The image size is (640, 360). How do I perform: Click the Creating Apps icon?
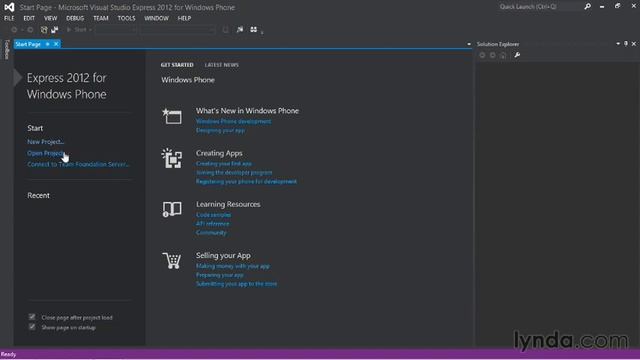click(172, 158)
